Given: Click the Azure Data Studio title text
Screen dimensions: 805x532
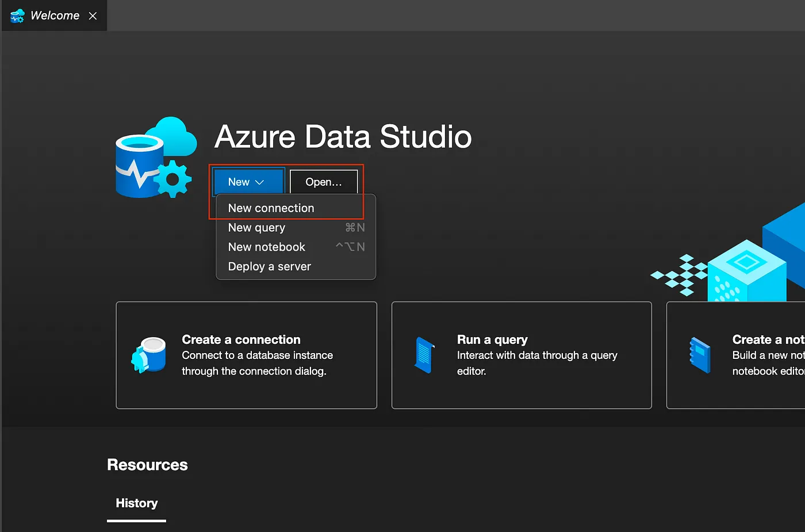Looking at the screenshot, I should pos(343,137).
